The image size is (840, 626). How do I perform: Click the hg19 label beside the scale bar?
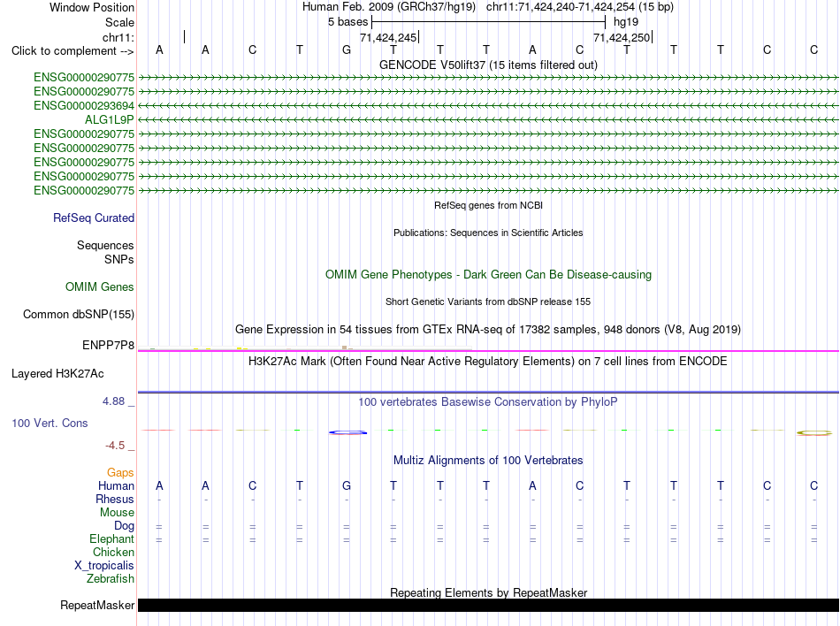626,22
